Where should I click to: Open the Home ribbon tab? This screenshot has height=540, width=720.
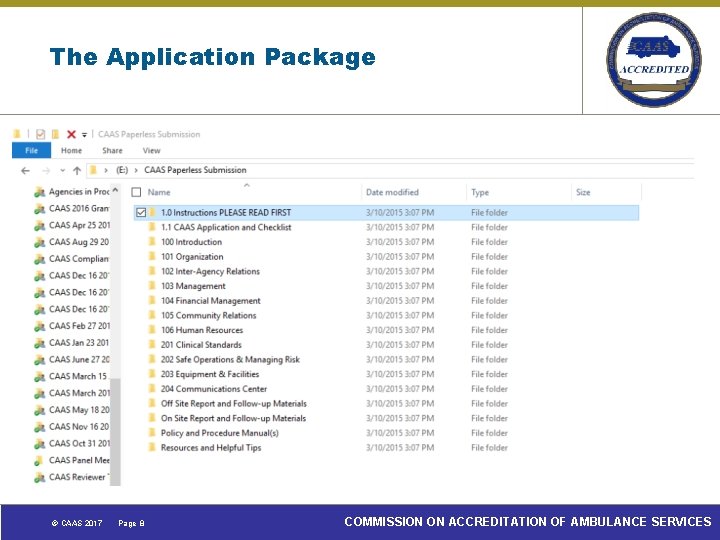point(71,151)
